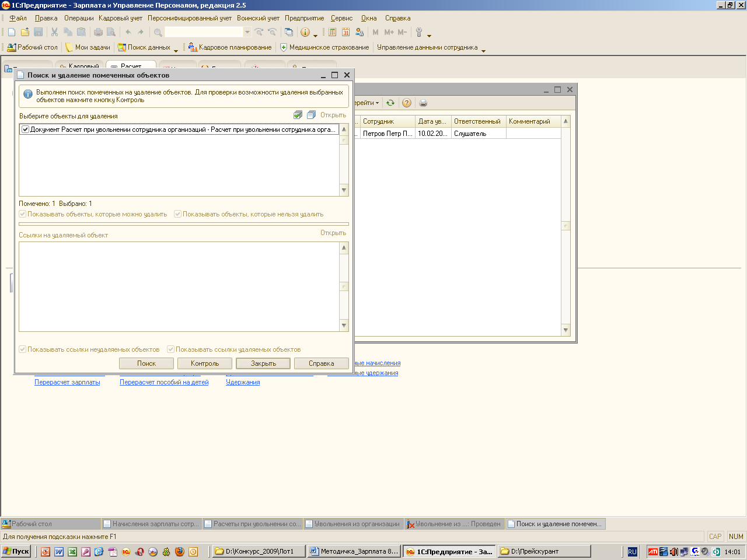Open the Calculator icon
The image size is (747, 560).
pyautogui.click(x=333, y=32)
